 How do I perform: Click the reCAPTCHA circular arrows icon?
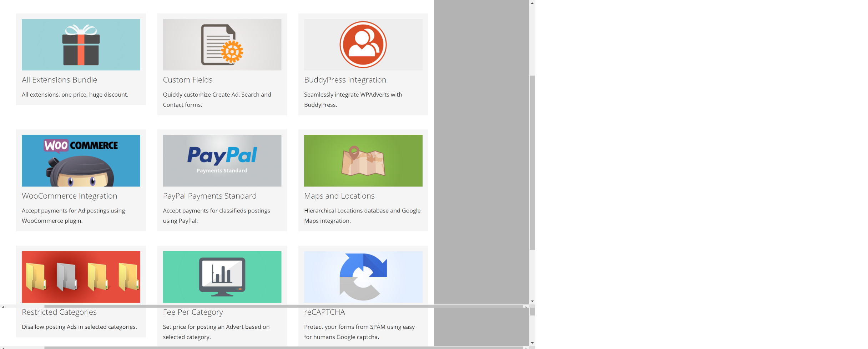[363, 277]
